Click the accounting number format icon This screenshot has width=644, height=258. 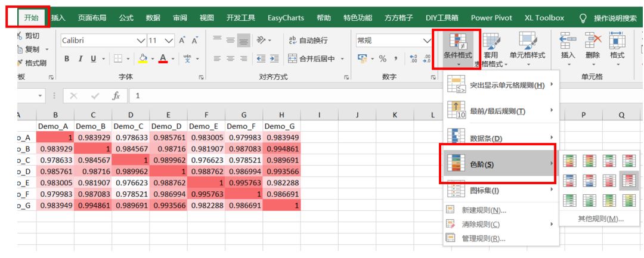[363, 59]
